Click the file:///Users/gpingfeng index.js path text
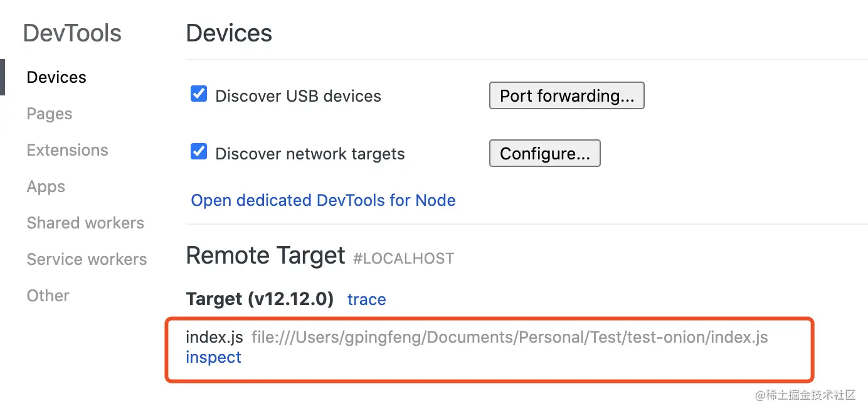 (510, 338)
